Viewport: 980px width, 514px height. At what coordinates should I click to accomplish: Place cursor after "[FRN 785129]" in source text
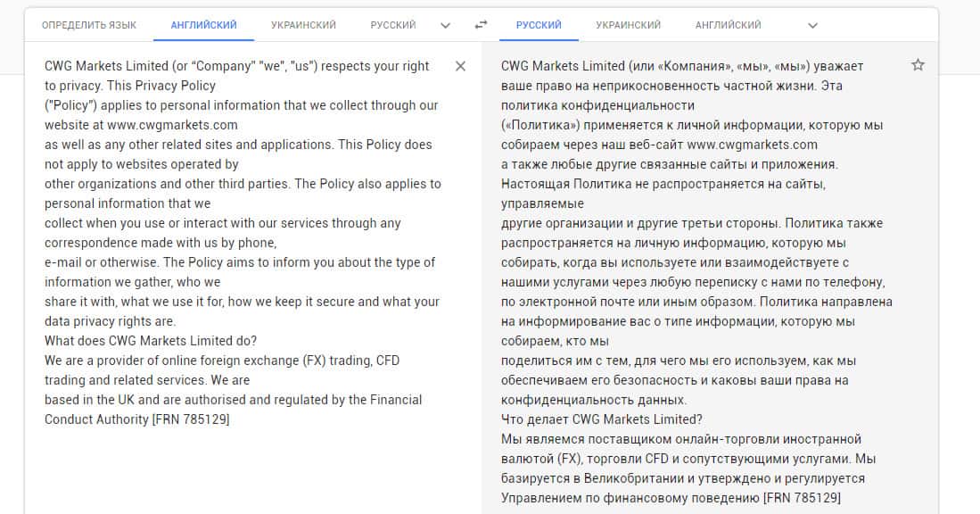(x=231, y=419)
